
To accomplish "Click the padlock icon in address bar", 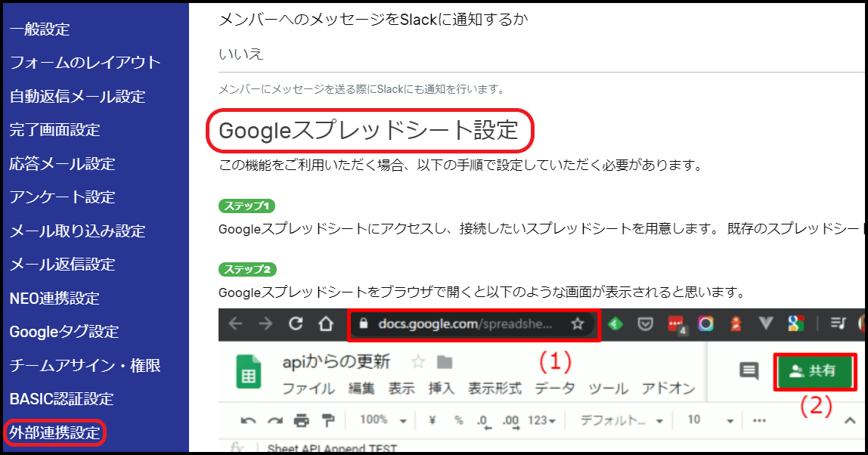I will [364, 323].
